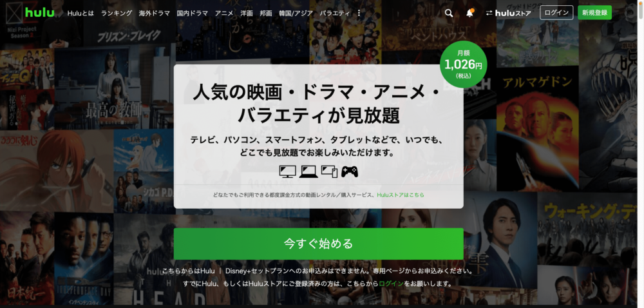Select the 韓国/アジア category
644x308 pixels.
pos(296,13)
